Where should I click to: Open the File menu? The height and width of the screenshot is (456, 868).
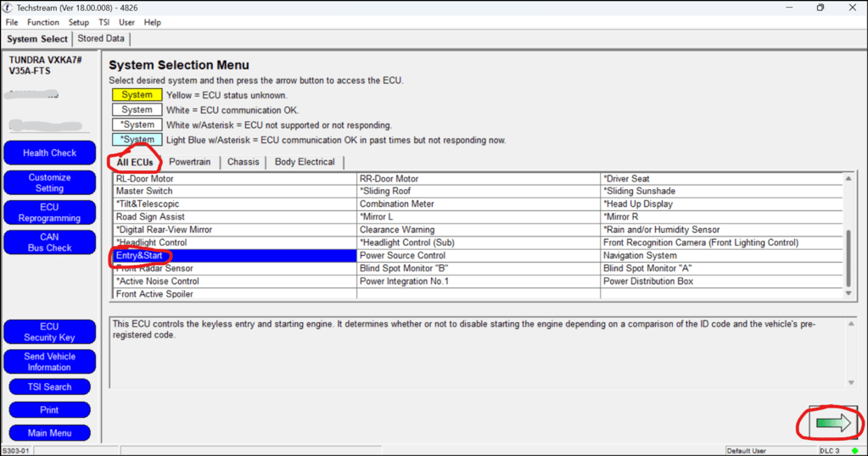tap(12, 23)
